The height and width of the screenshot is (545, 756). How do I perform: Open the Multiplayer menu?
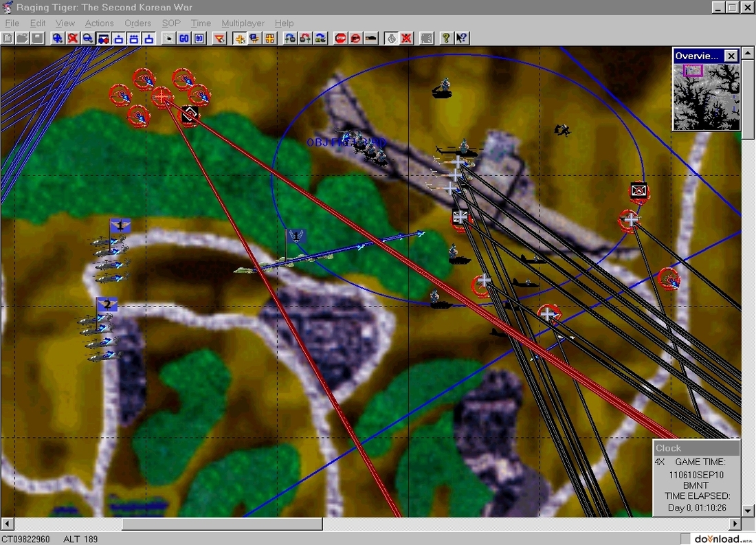pyautogui.click(x=243, y=23)
